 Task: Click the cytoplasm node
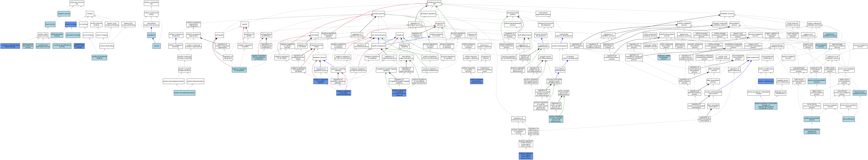(151, 35)
